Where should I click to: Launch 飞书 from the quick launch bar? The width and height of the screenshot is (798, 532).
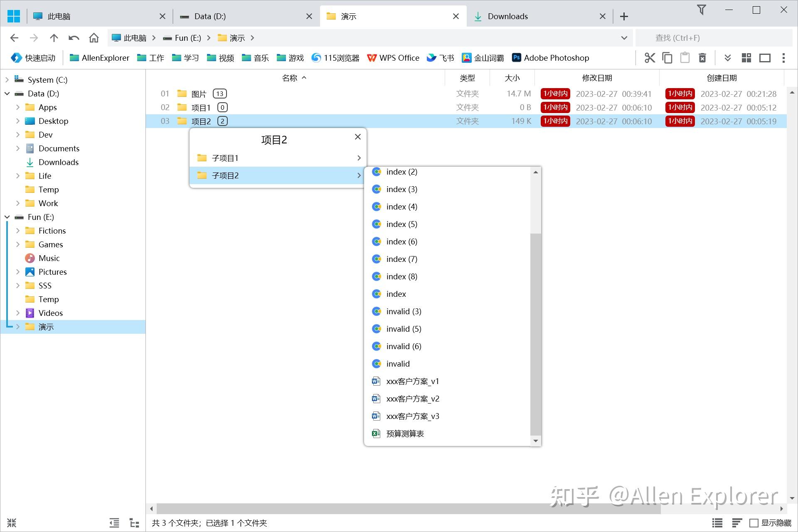point(440,58)
